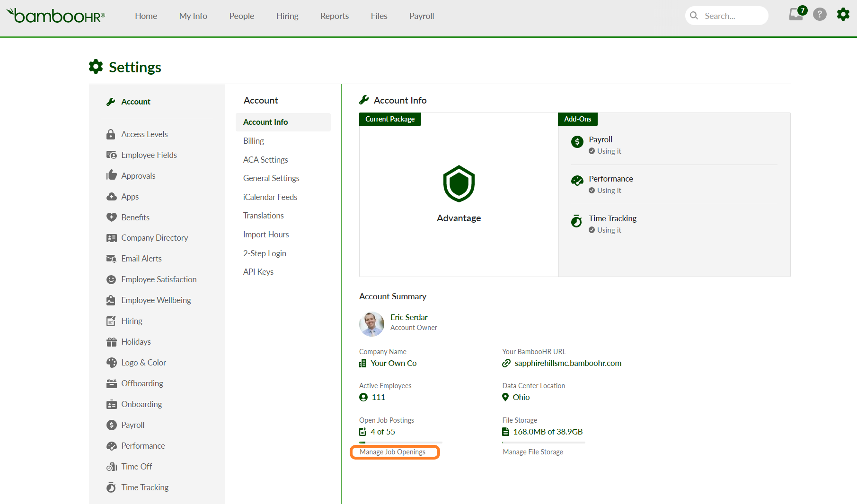The width and height of the screenshot is (857, 504).
Task: Click into the Search field
Action: pyautogui.click(x=727, y=16)
